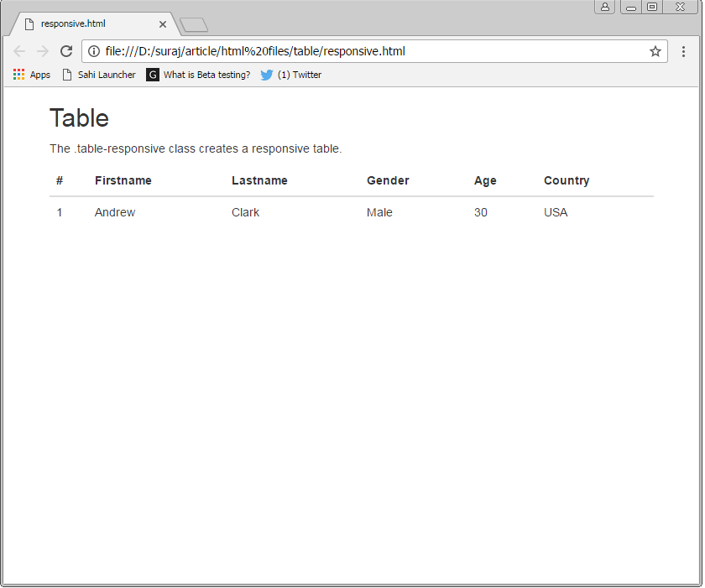Bookmark this page with the star icon
Image resolution: width=705 pixels, height=588 pixels.
point(655,51)
